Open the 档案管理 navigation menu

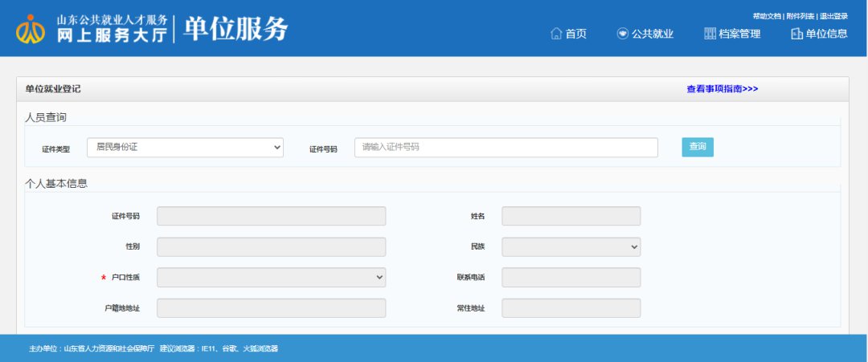coord(731,34)
